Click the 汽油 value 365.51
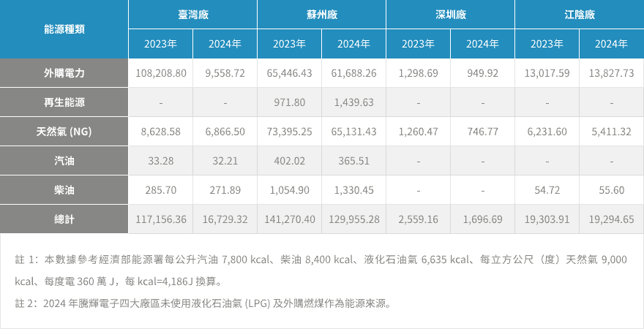 tap(354, 161)
